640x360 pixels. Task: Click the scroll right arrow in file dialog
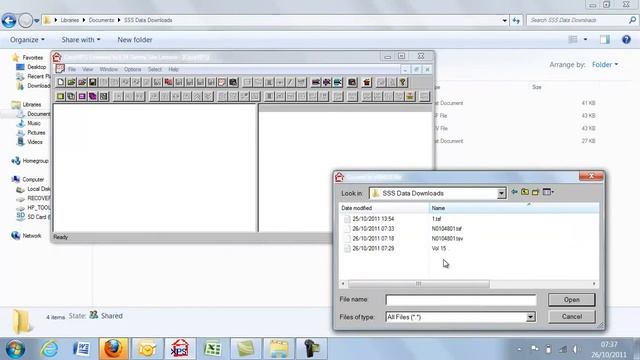point(594,284)
